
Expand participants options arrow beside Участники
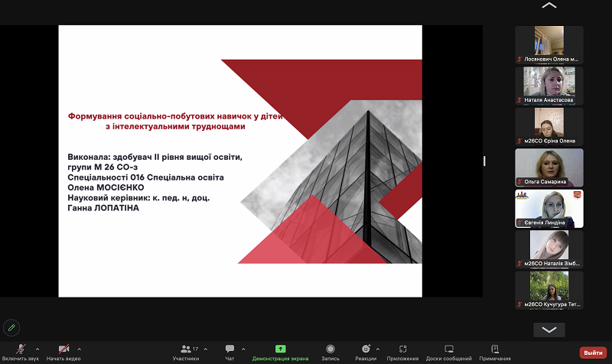click(x=205, y=349)
